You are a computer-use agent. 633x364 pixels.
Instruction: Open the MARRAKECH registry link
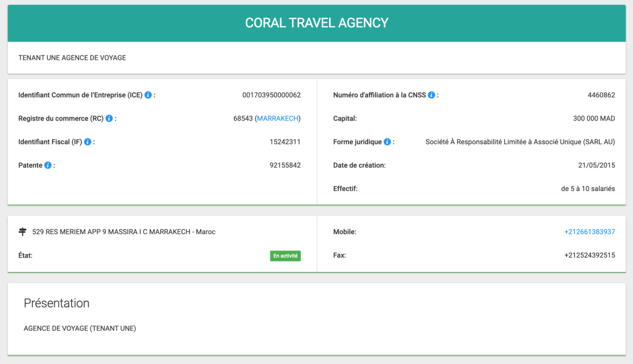[x=277, y=119]
